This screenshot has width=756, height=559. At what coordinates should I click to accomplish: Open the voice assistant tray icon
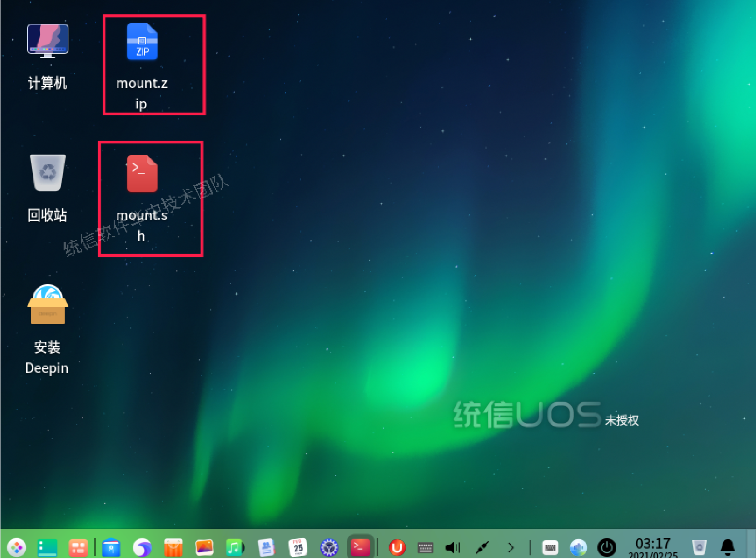(x=578, y=548)
